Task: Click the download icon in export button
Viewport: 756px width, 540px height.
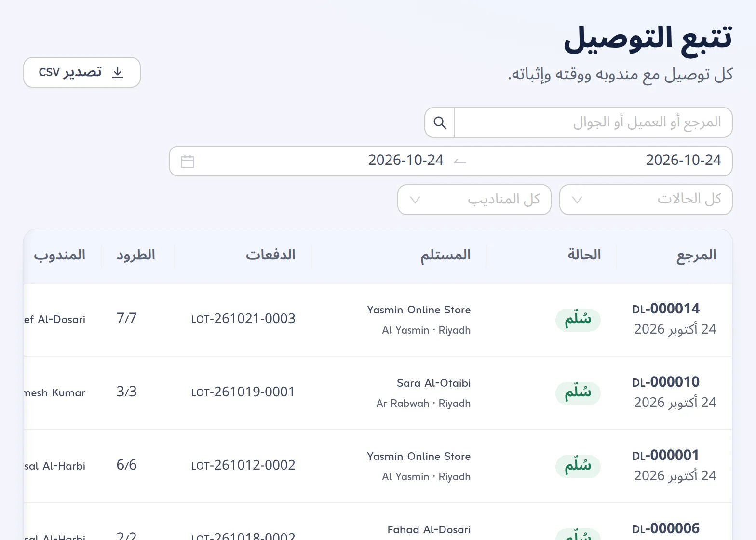Action: (x=118, y=72)
